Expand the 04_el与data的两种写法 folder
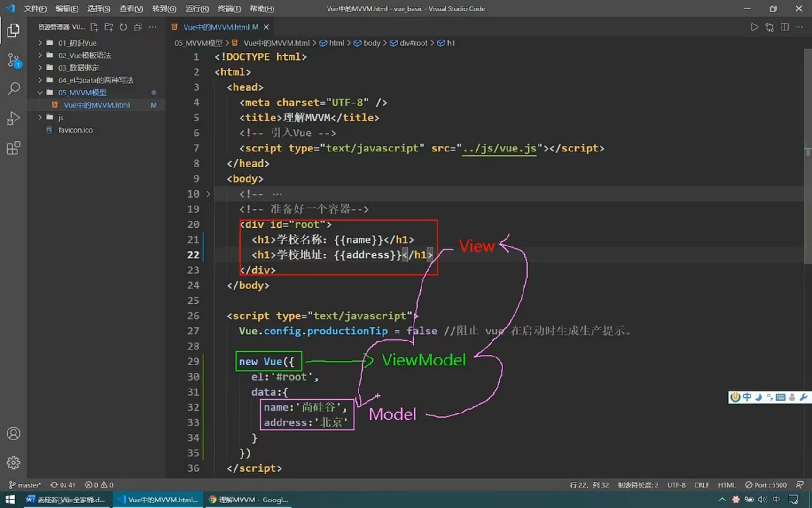The image size is (812, 508). click(96, 80)
